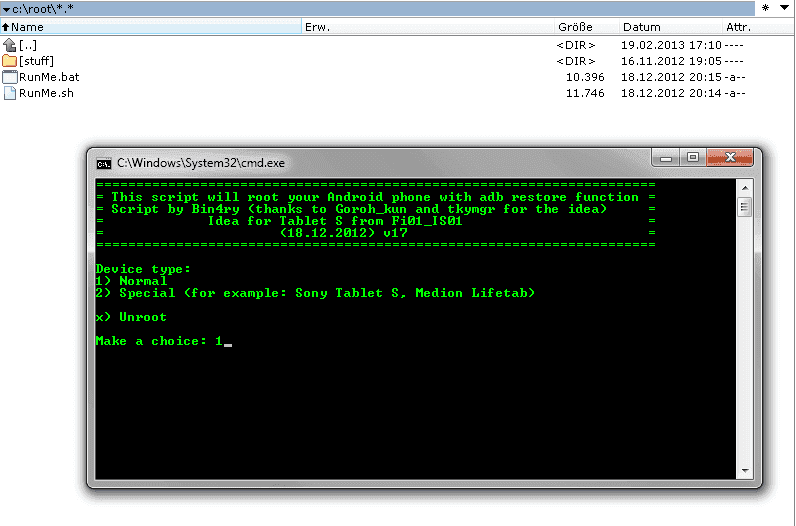This screenshot has width=796, height=526.
Task: Select the RunMe.sh file icon
Action: click(x=10, y=93)
